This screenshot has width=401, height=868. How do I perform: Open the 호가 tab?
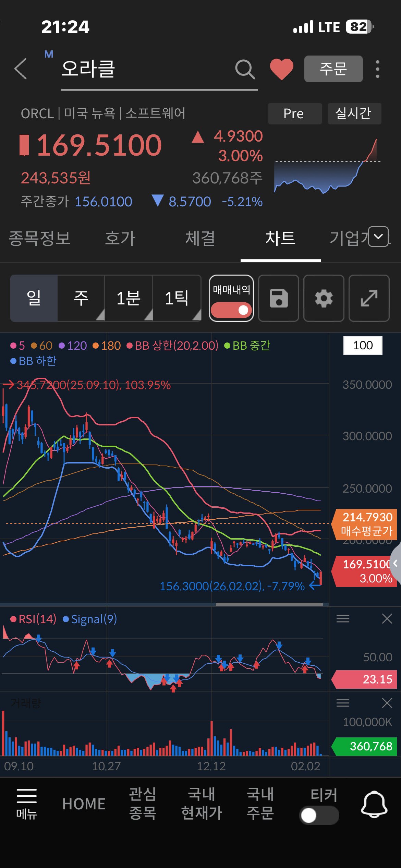pos(120,238)
